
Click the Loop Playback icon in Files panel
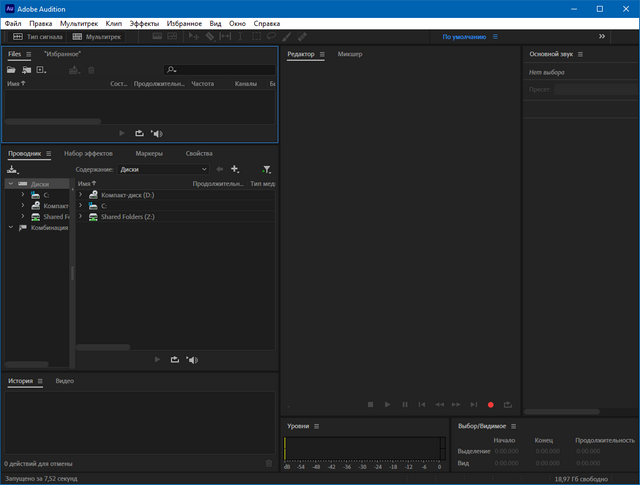coord(139,133)
